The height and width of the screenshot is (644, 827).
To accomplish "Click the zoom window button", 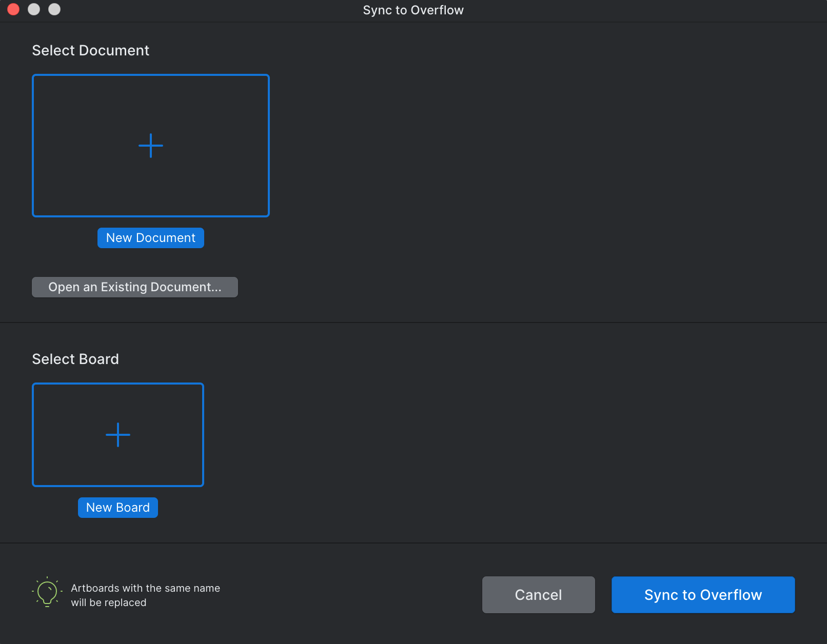I will point(54,9).
